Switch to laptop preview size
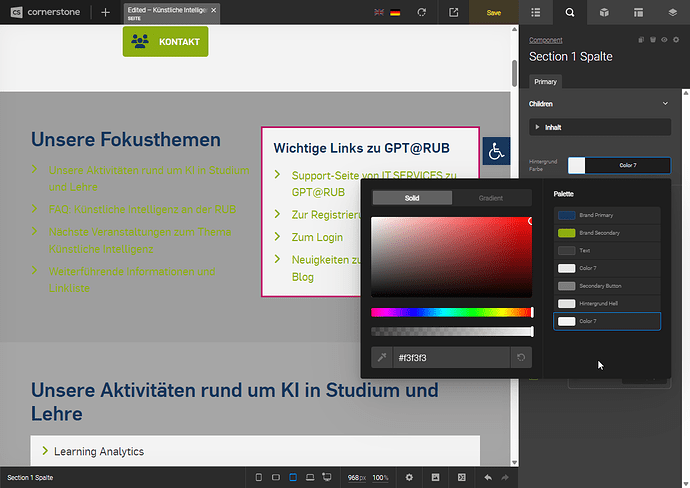The image size is (690, 488). click(x=310, y=477)
